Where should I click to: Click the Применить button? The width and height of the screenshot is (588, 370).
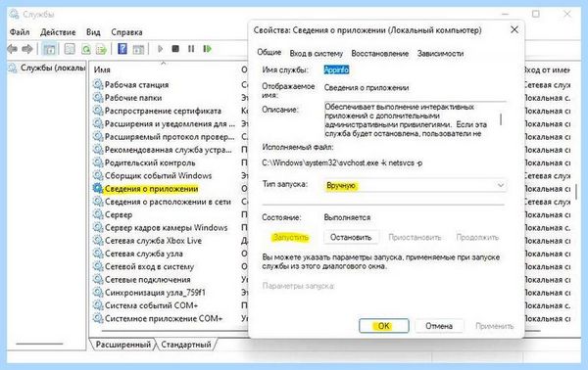(494, 326)
